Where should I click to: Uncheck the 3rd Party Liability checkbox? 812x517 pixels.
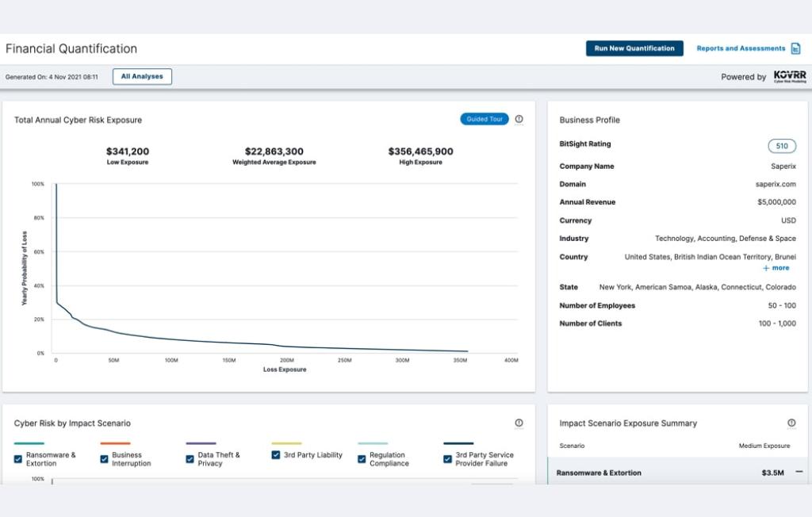pos(276,455)
